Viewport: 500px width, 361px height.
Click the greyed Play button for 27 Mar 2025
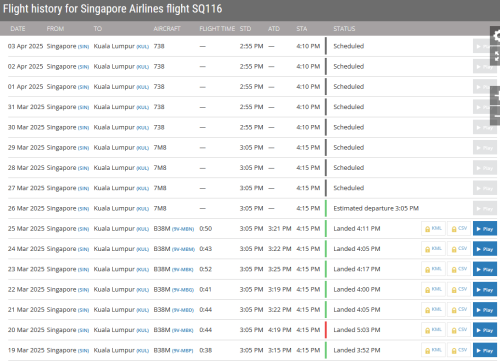(x=485, y=188)
